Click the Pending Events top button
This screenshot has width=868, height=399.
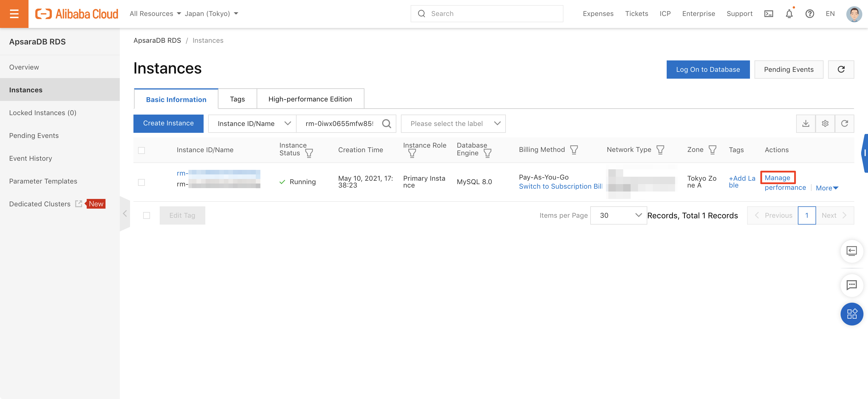point(788,69)
